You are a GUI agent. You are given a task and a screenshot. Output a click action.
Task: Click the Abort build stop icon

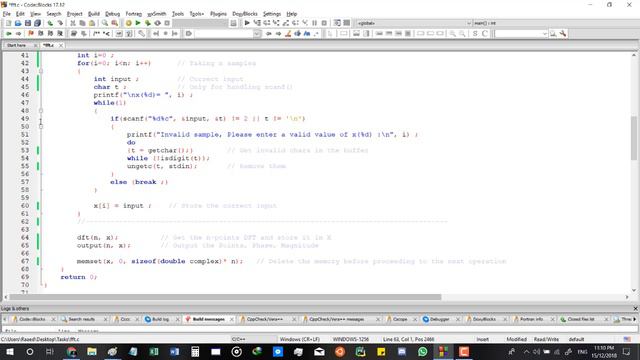[167, 23]
